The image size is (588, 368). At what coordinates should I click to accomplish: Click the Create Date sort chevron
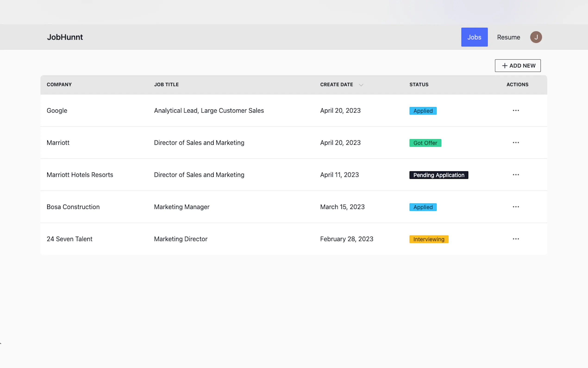[x=361, y=85]
